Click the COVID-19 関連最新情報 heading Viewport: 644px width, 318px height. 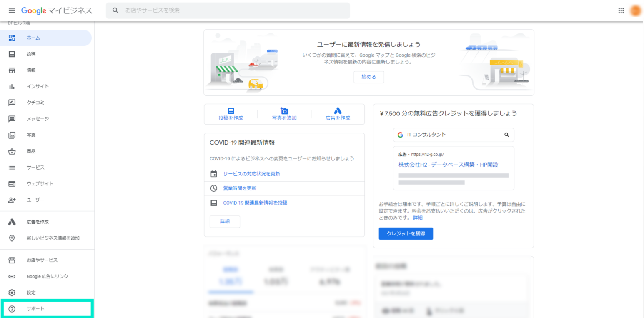tap(242, 143)
